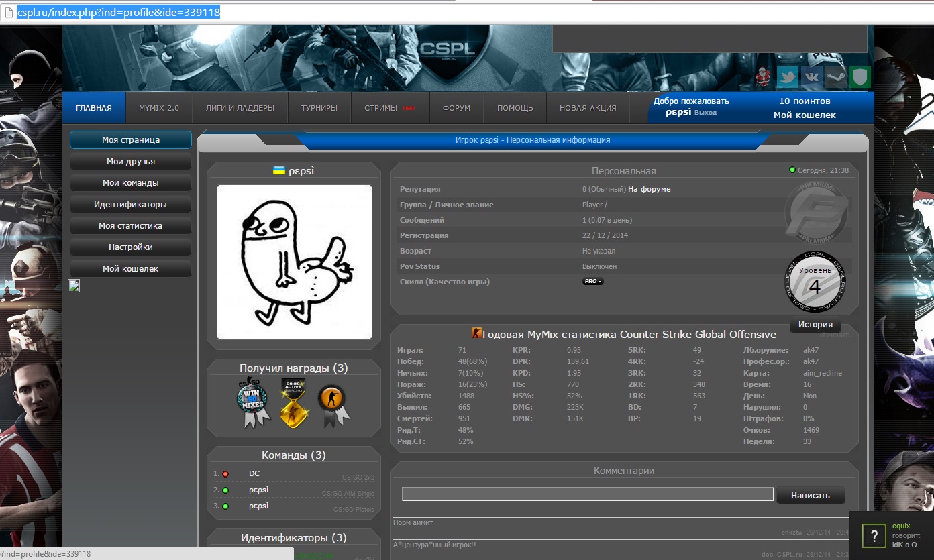View the Win 50 Mixes award medal
The image size is (934, 560).
coord(252,402)
